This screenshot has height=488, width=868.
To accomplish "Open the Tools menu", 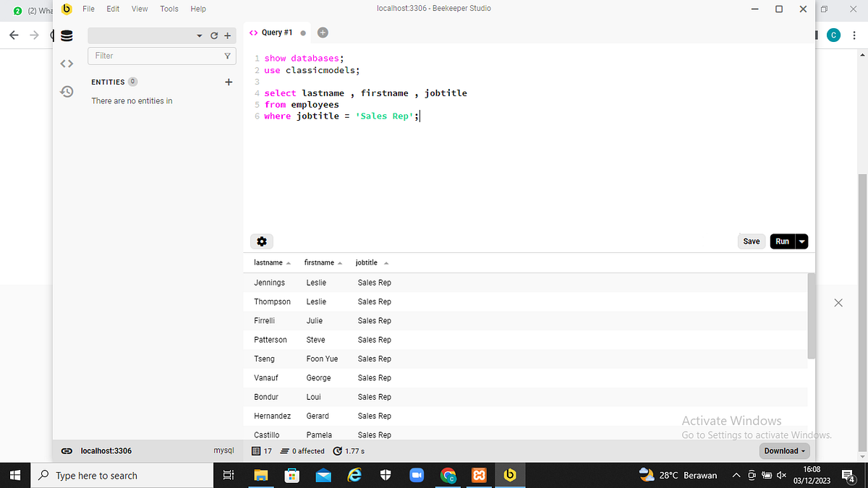I will 169,9.
